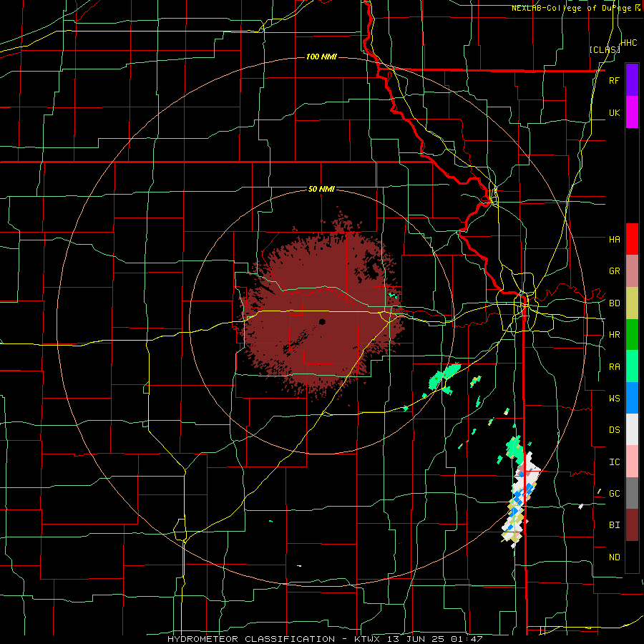This screenshot has height=644, width=644.
Task: Click the 50 NMI range ring label
Action: click(x=321, y=190)
